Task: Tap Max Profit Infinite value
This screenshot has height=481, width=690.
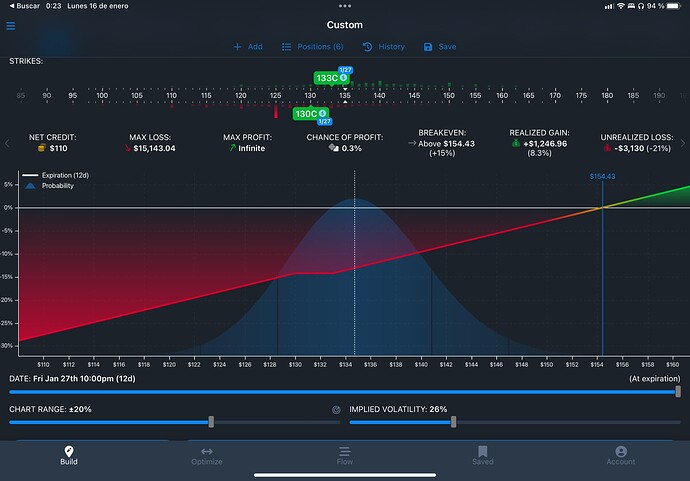Action: point(252,148)
